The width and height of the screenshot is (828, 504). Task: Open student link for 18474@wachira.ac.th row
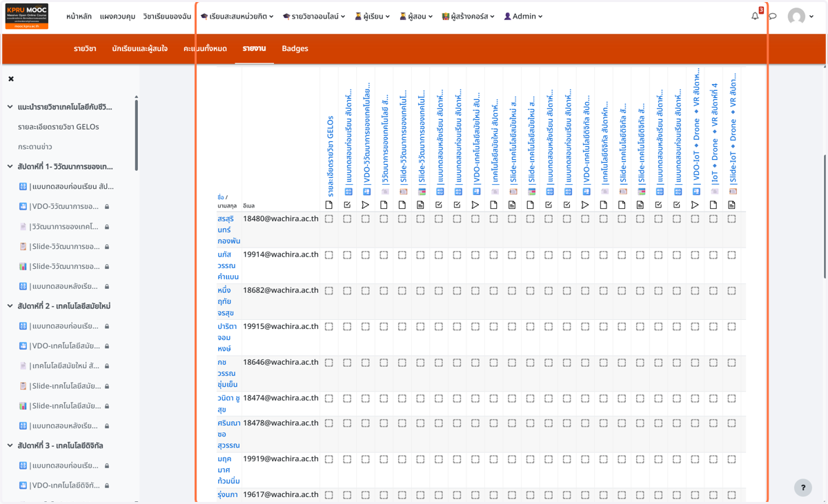tap(228, 403)
